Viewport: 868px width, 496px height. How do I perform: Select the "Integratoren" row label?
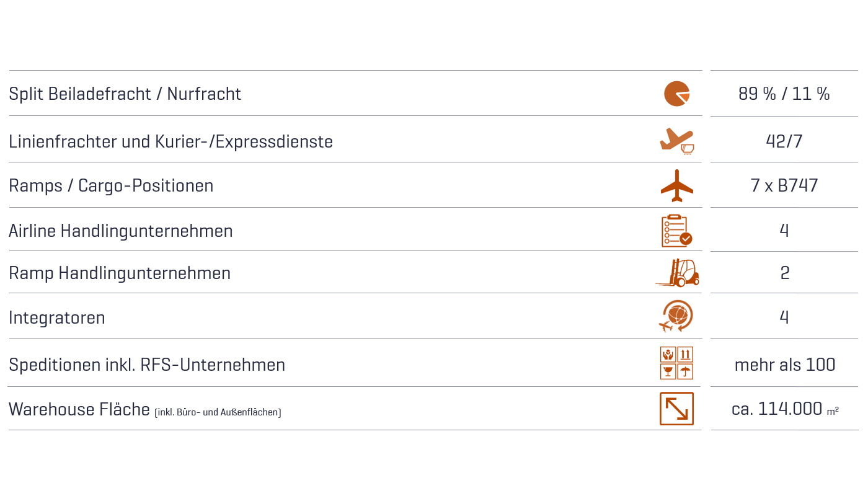pos(57,317)
